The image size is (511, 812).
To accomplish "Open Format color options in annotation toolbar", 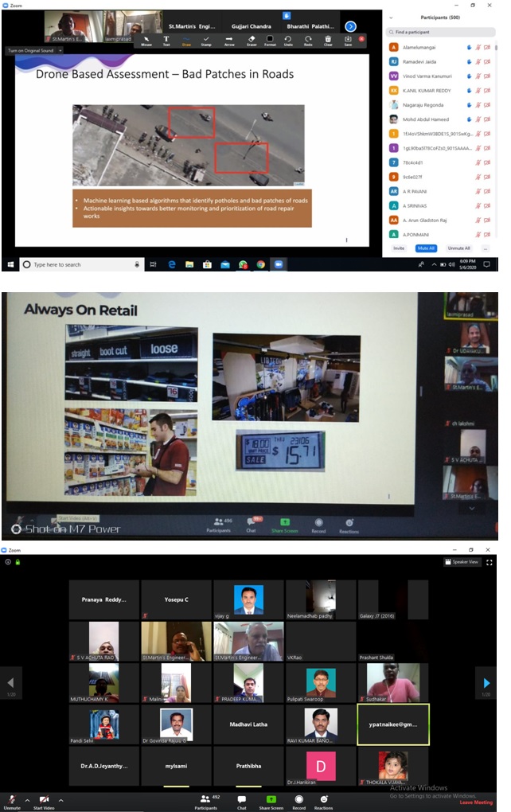I will (271, 41).
